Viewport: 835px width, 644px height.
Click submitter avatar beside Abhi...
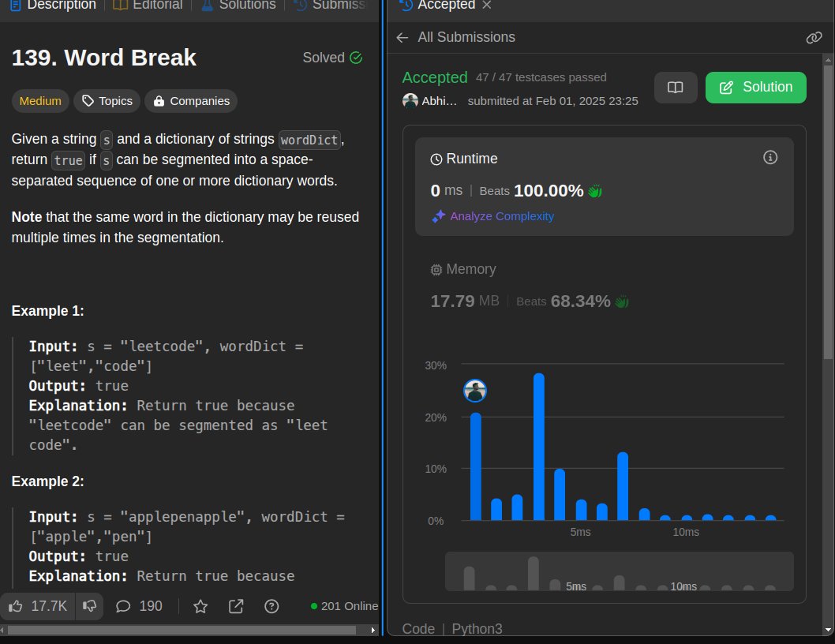click(410, 101)
